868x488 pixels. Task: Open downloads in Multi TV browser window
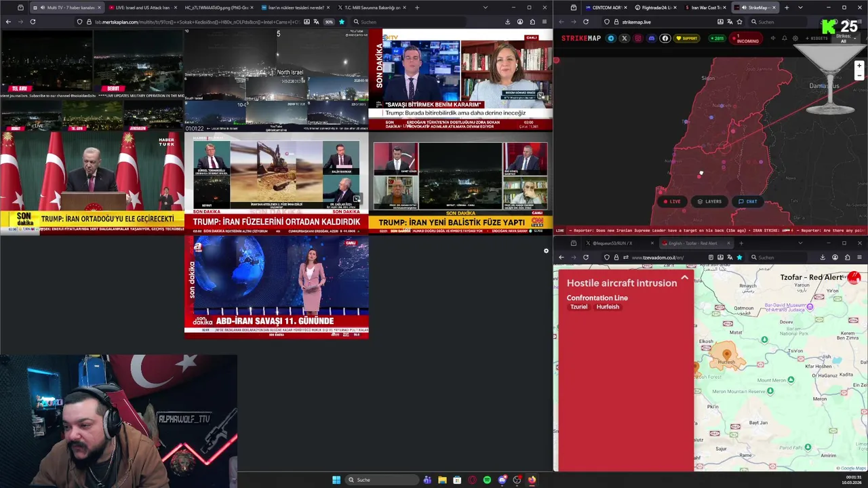click(507, 22)
